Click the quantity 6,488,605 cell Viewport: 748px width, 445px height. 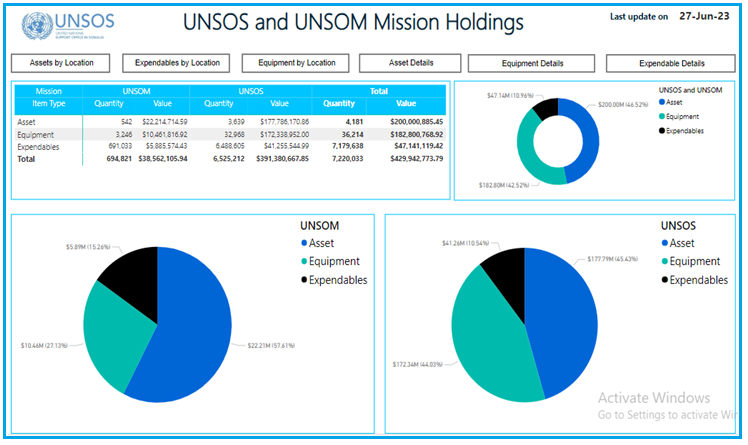(x=230, y=146)
